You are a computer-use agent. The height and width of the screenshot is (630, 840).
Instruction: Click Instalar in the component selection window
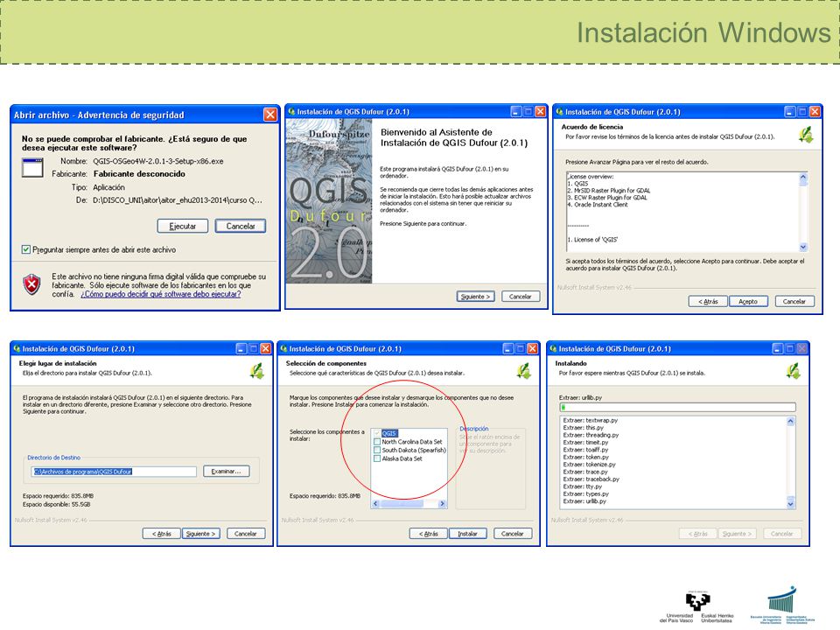click(467, 534)
